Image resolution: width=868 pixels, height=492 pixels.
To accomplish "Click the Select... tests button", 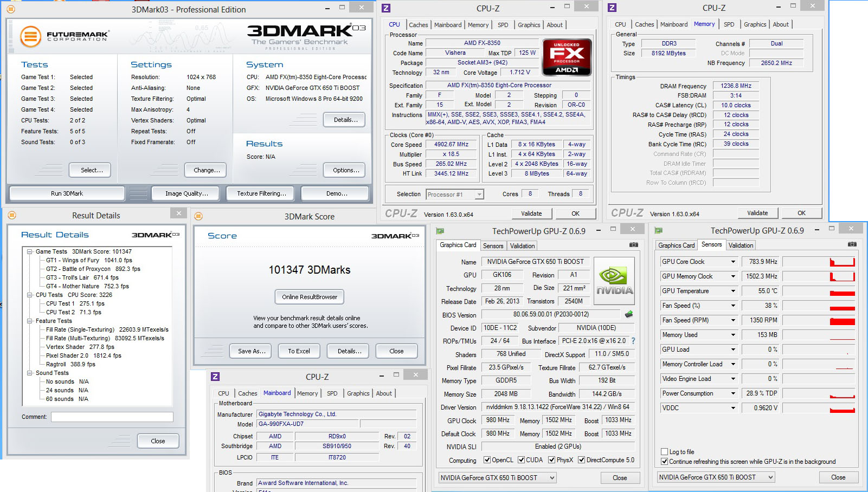I will 90,170.
